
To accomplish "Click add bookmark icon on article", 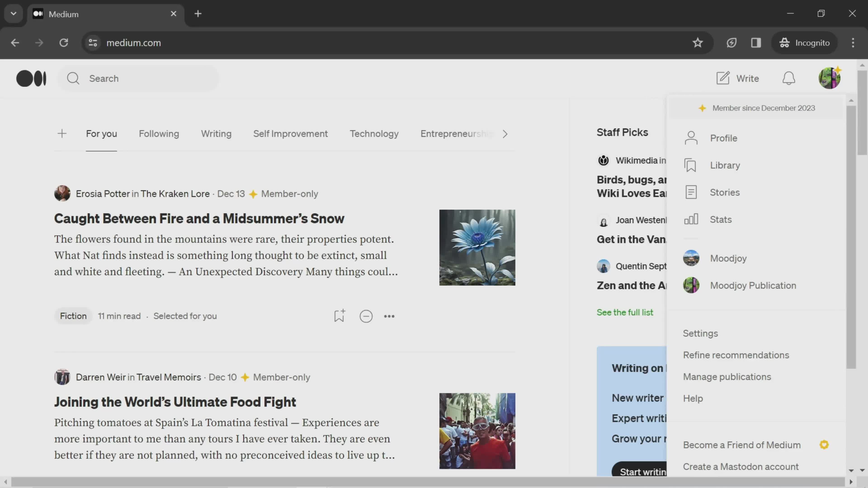I will click(339, 316).
